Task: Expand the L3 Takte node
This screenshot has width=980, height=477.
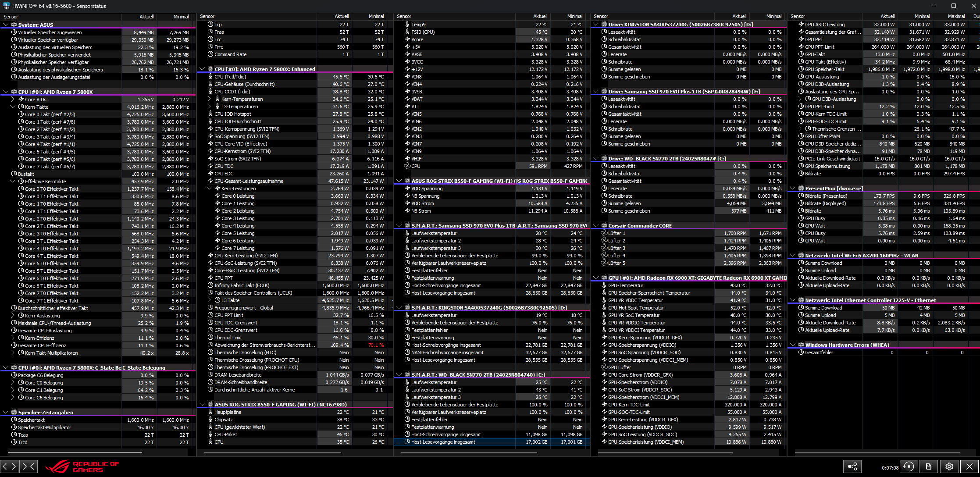Action: [x=209, y=300]
